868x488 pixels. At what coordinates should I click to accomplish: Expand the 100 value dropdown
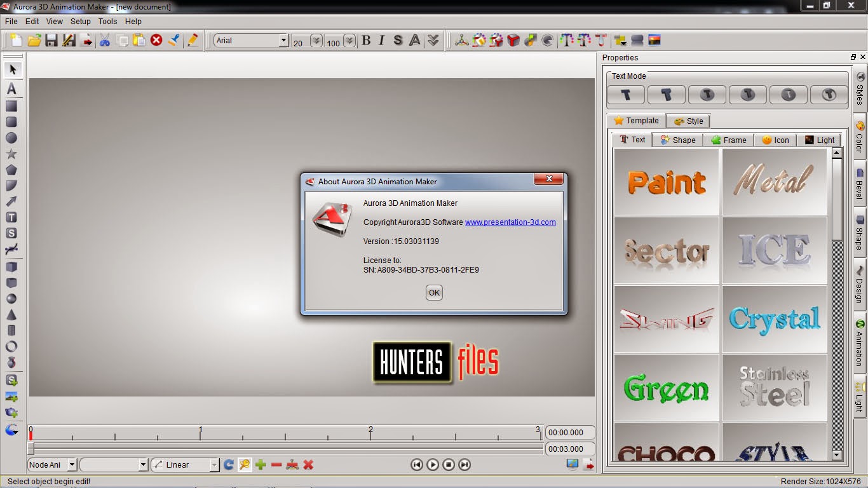tap(349, 41)
